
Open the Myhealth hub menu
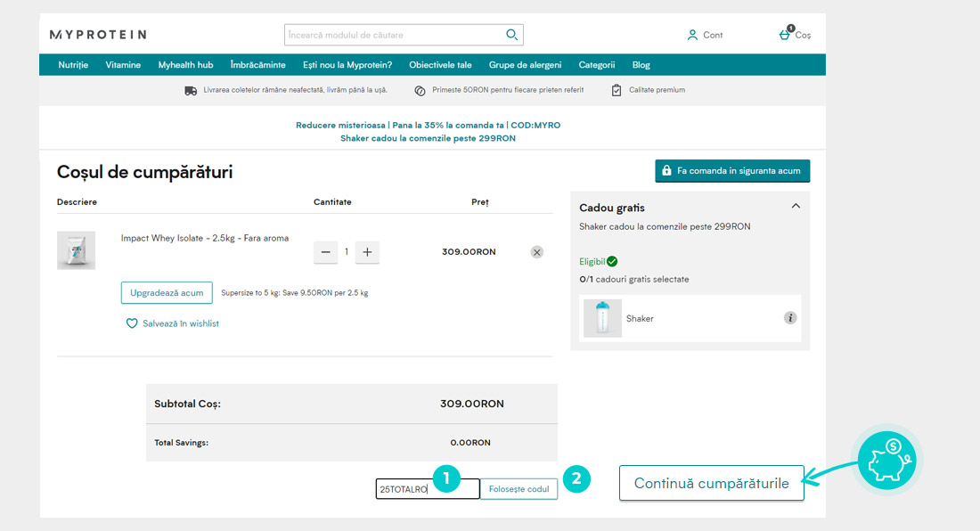[x=185, y=65]
